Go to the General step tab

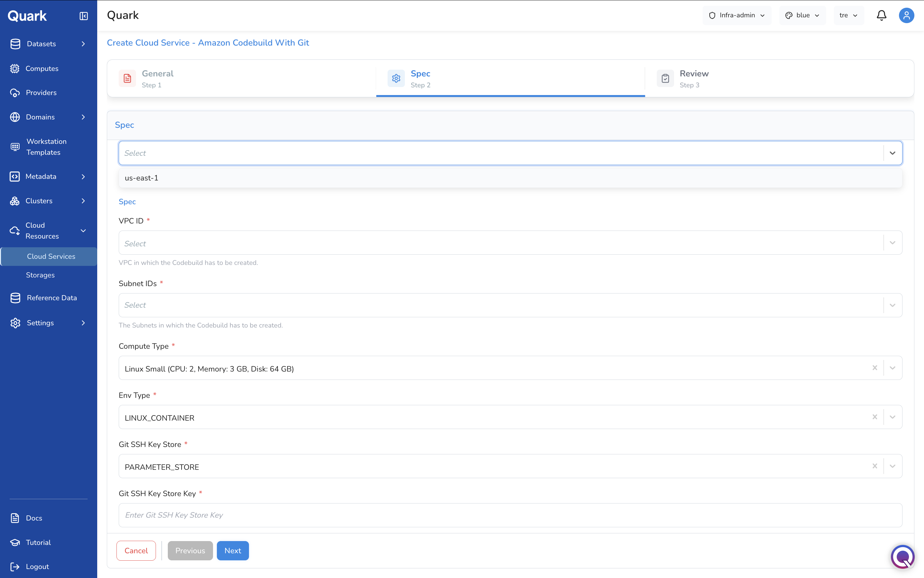point(242,78)
